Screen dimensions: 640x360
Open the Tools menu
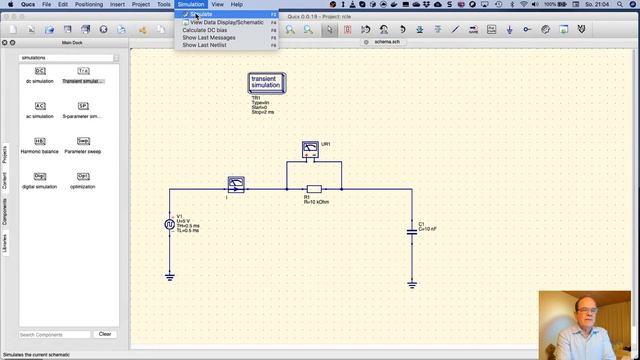(164, 4)
